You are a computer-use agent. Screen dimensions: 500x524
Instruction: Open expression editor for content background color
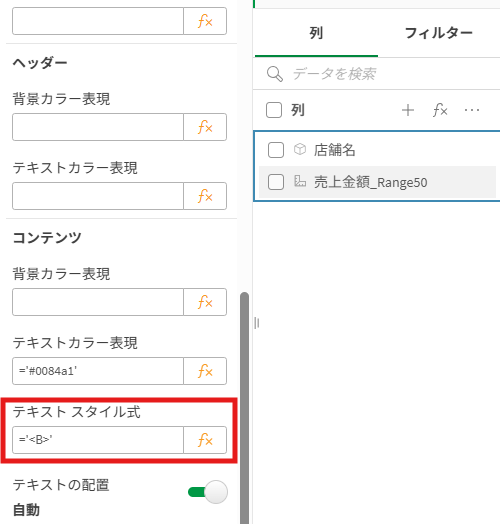pyautogui.click(x=205, y=302)
